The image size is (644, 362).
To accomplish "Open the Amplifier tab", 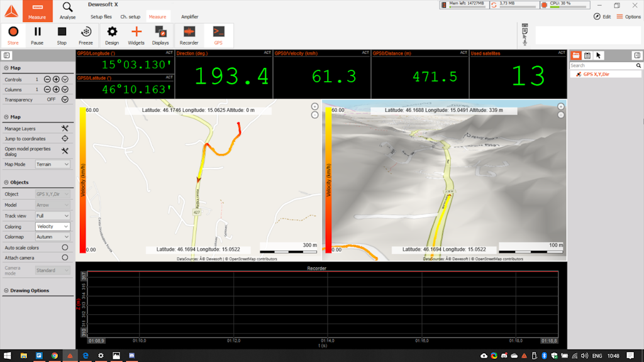I will (190, 17).
